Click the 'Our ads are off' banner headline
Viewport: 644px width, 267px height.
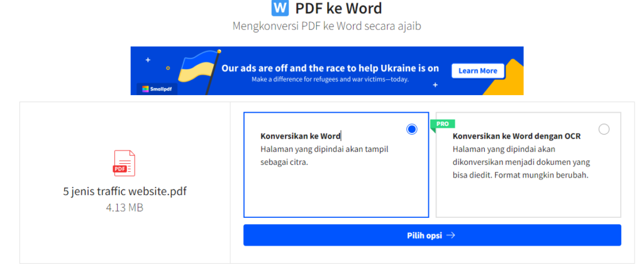click(330, 68)
